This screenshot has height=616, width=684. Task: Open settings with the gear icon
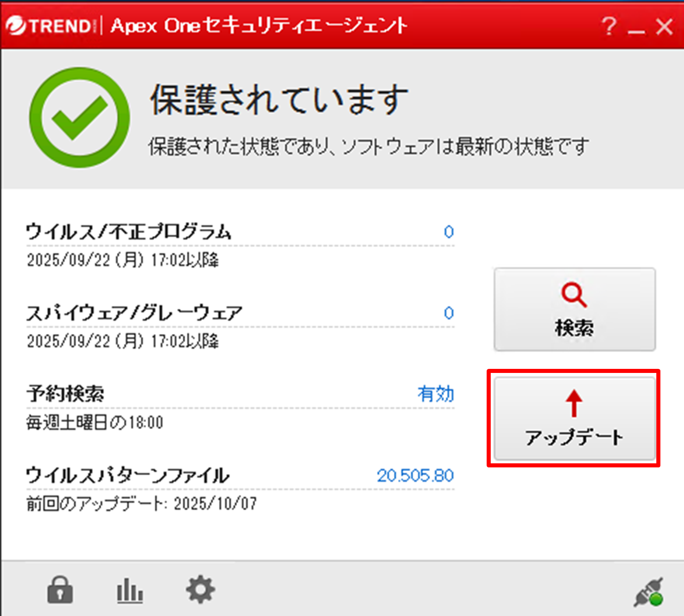[x=200, y=590]
